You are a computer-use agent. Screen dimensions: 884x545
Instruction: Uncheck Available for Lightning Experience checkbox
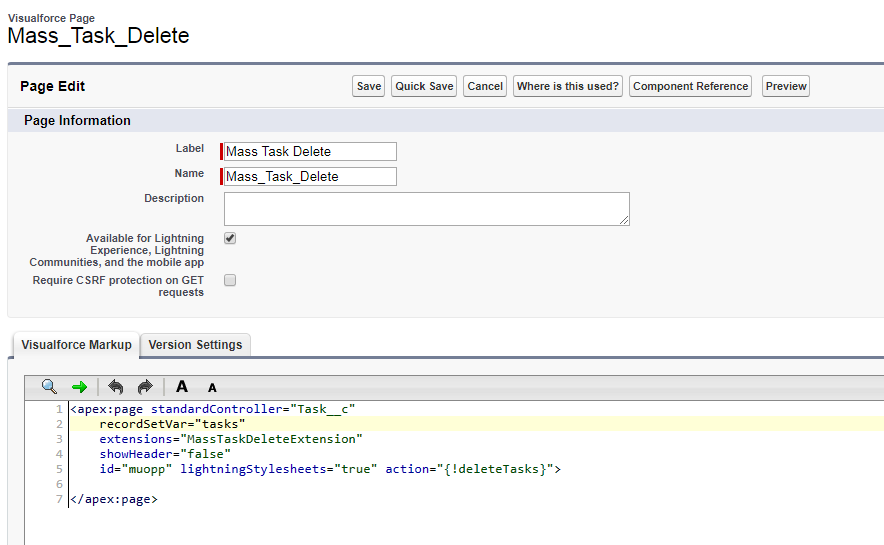pyautogui.click(x=230, y=239)
